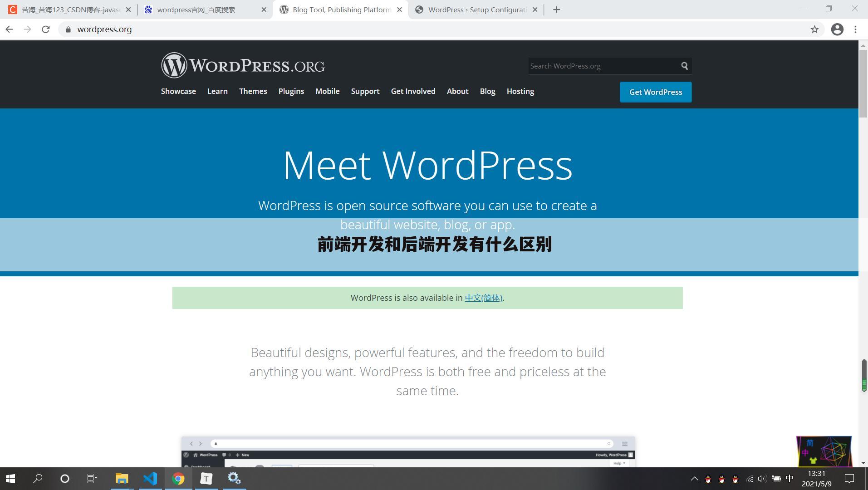The width and height of the screenshot is (868, 490).
Task: Show hidden system tray icons
Action: pos(694,479)
